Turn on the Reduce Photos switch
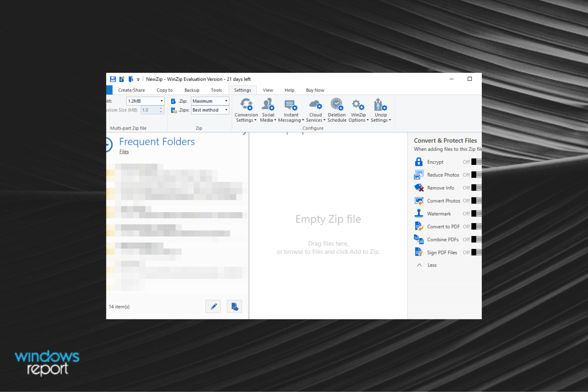 coord(476,175)
